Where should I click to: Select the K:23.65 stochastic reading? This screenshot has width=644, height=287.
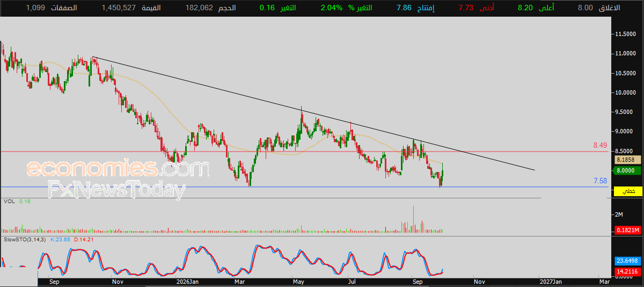point(60,239)
